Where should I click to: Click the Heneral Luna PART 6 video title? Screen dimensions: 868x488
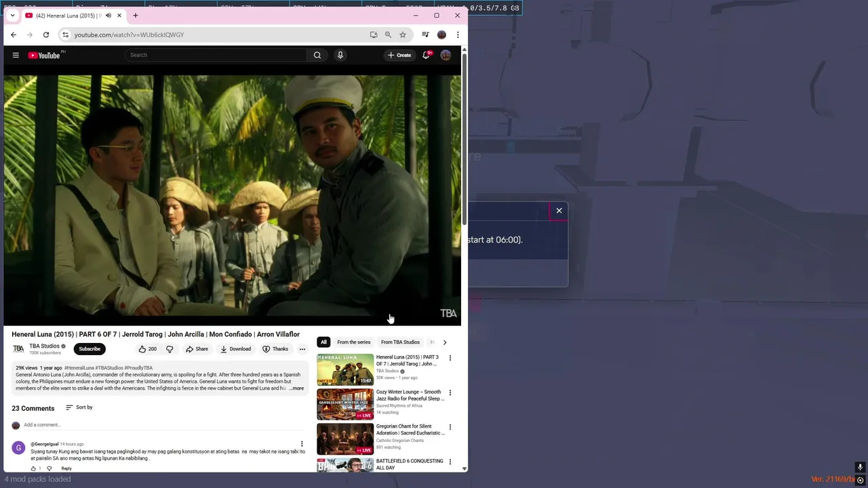[x=155, y=334]
